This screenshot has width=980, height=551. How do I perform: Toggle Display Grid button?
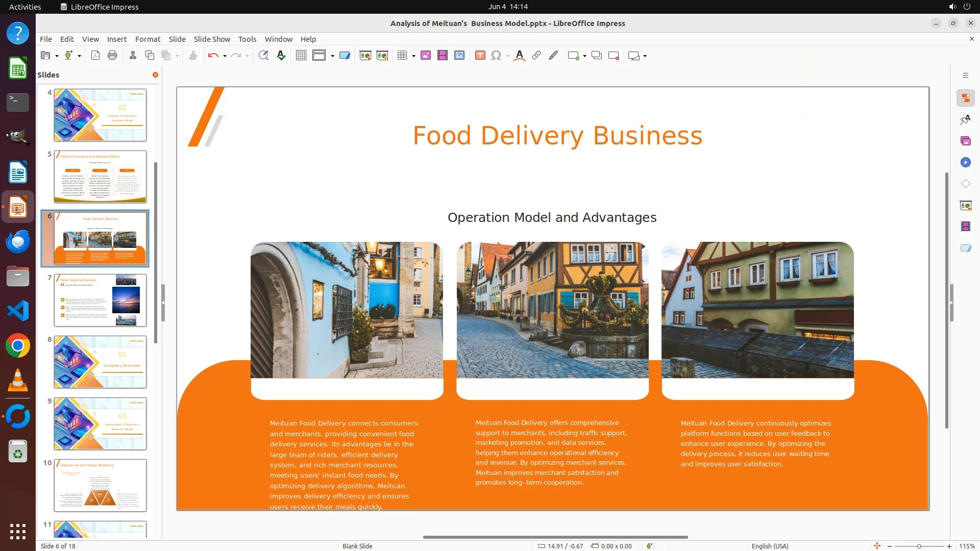point(301,56)
